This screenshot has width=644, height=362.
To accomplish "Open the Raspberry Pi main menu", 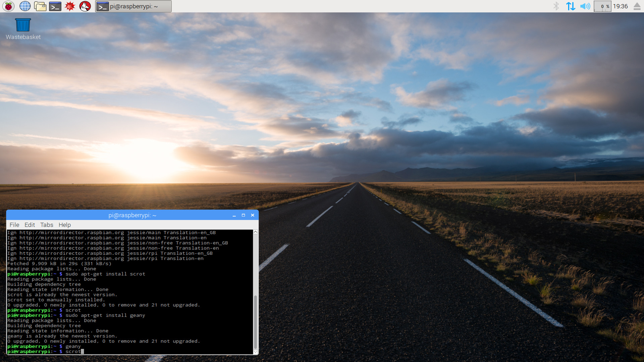I will coord(8,6).
